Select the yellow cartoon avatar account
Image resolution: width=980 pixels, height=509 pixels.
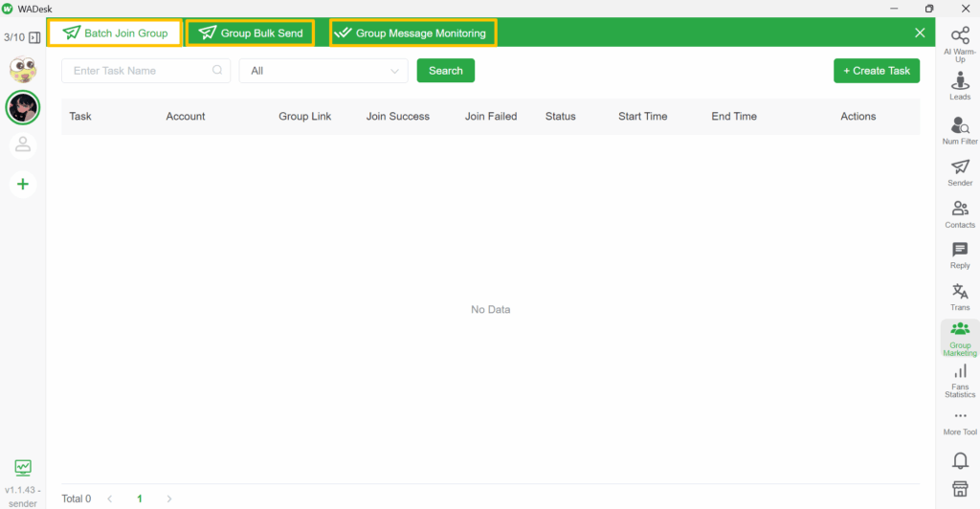pyautogui.click(x=23, y=69)
